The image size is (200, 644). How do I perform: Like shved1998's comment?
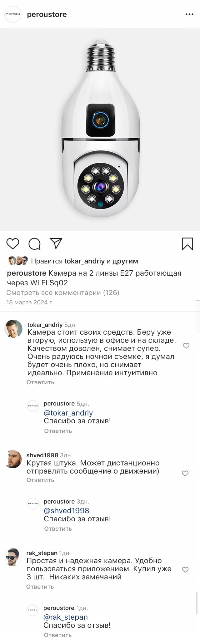(x=185, y=473)
